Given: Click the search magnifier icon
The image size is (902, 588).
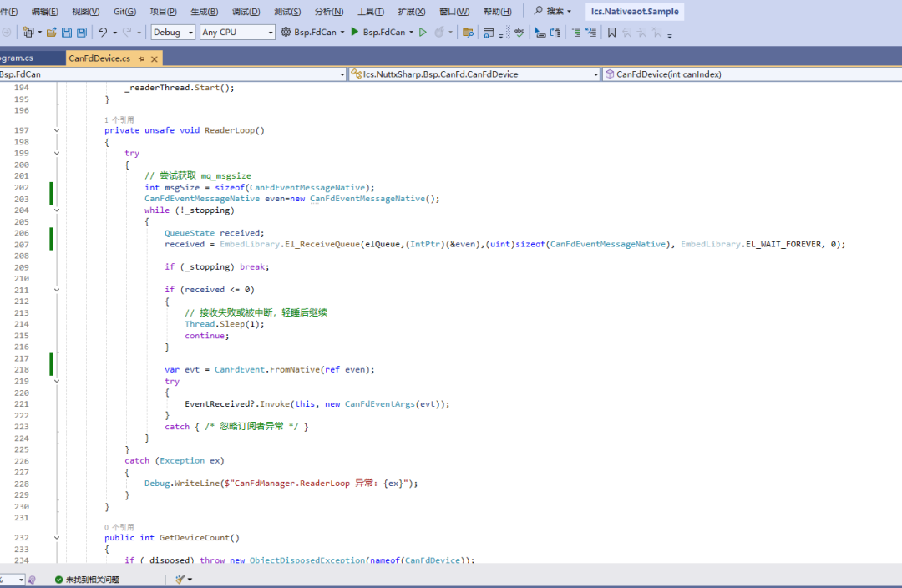Looking at the screenshot, I should (539, 10).
